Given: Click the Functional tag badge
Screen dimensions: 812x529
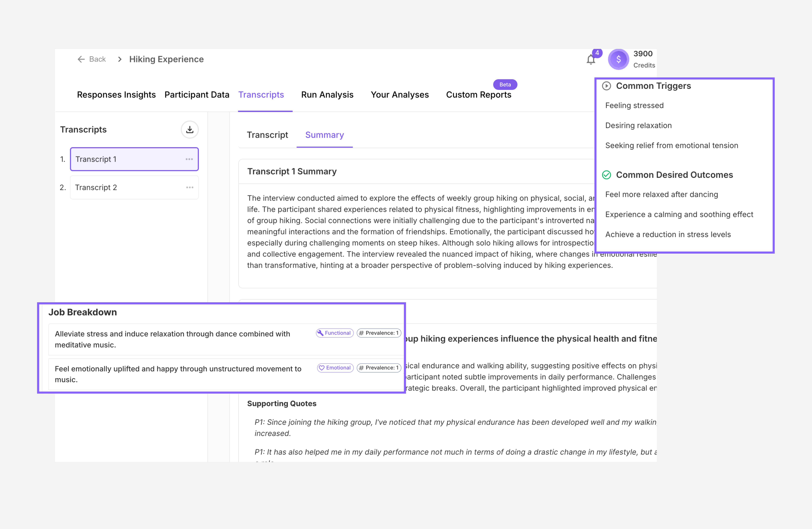Looking at the screenshot, I should coord(335,333).
